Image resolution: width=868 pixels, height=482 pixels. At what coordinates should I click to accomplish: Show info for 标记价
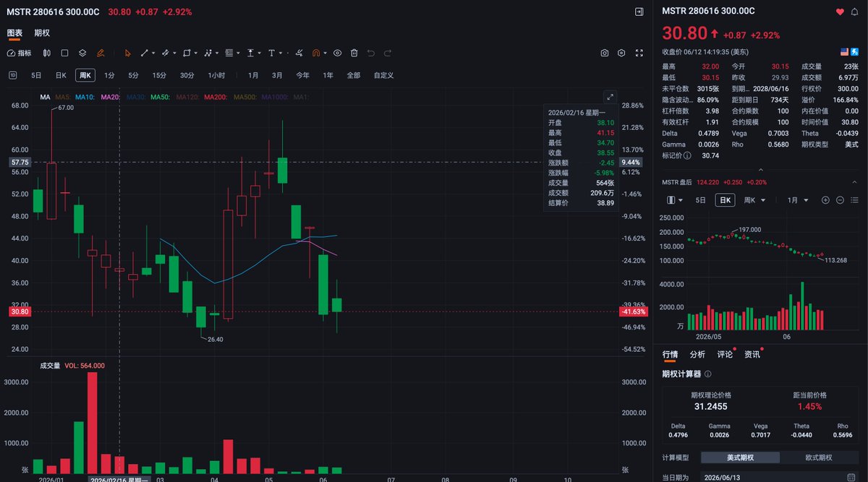pyautogui.click(x=687, y=155)
